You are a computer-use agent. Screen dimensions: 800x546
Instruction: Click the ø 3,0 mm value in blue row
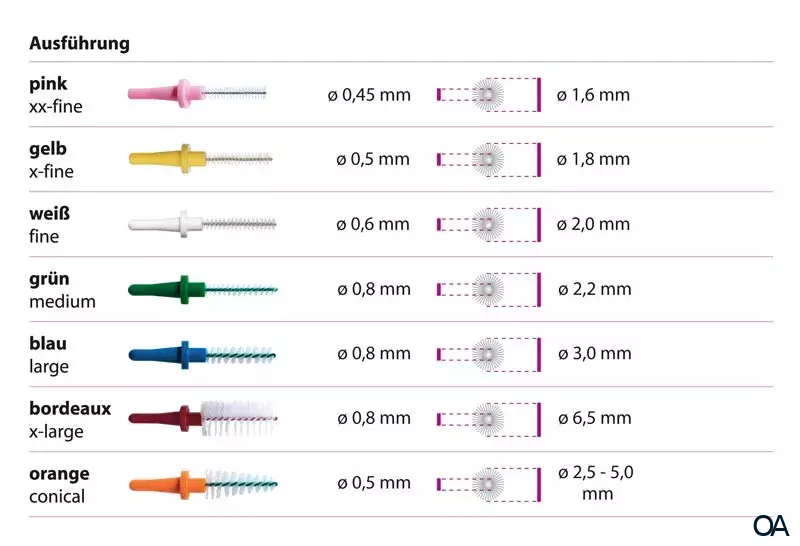coord(594,353)
